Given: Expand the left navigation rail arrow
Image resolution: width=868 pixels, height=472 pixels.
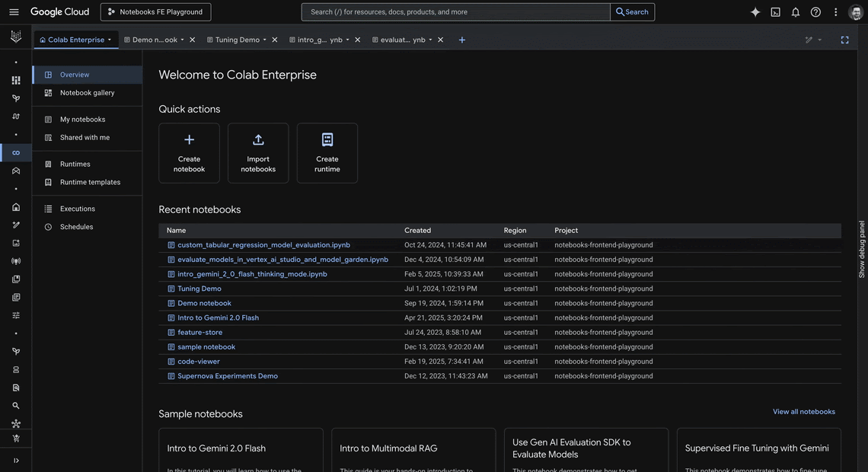Looking at the screenshot, I should coord(16,461).
